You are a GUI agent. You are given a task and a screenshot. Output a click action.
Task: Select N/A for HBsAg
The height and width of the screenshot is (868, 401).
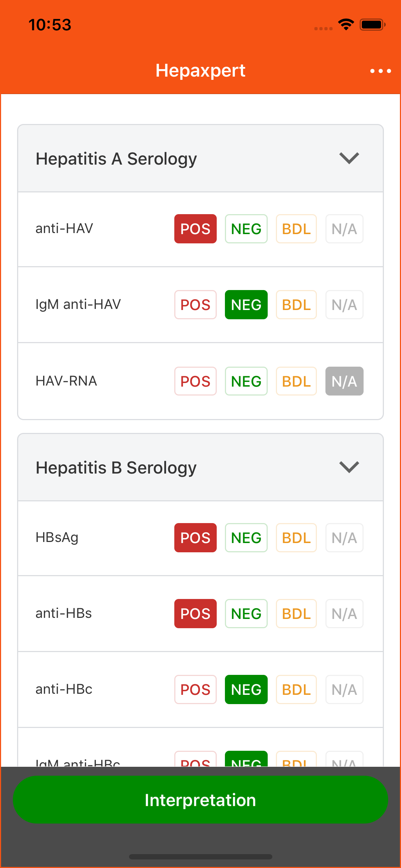pos(344,538)
